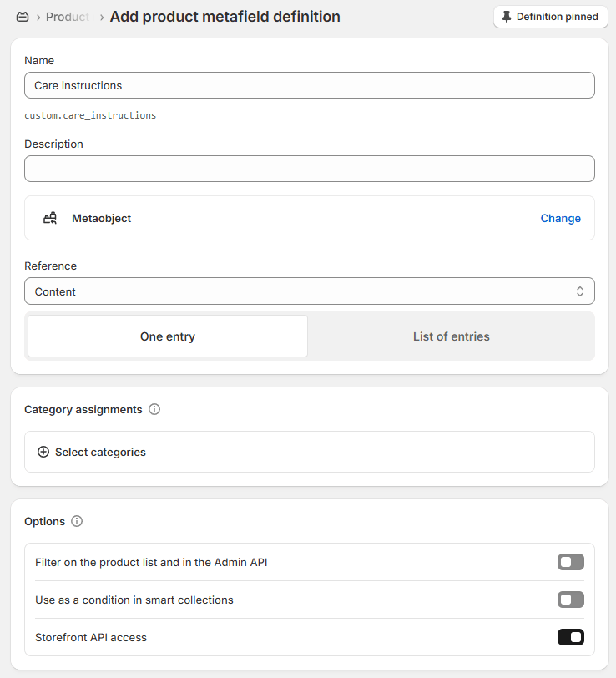This screenshot has height=678, width=616.
Task: Select the One entry option
Action: point(168,336)
